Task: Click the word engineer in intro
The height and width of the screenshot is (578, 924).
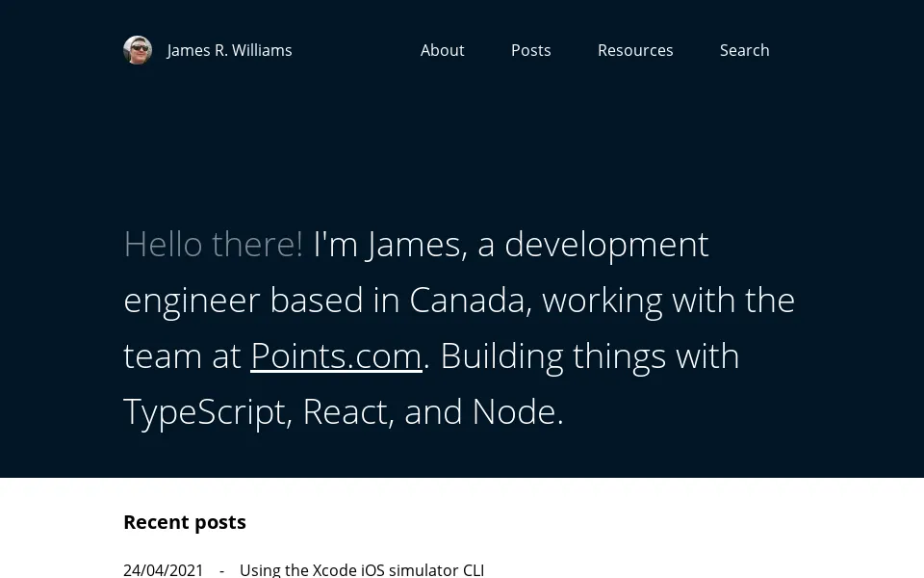Action: (192, 301)
